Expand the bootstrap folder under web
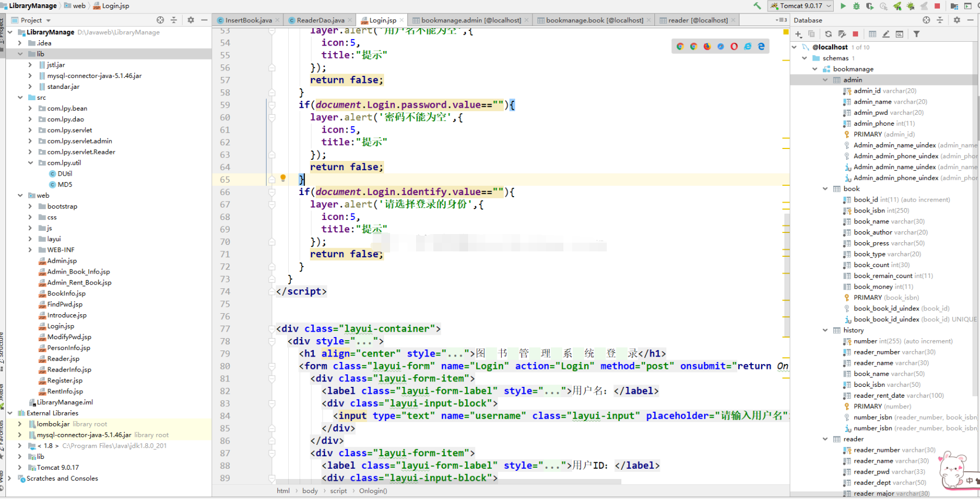 (x=30, y=206)
